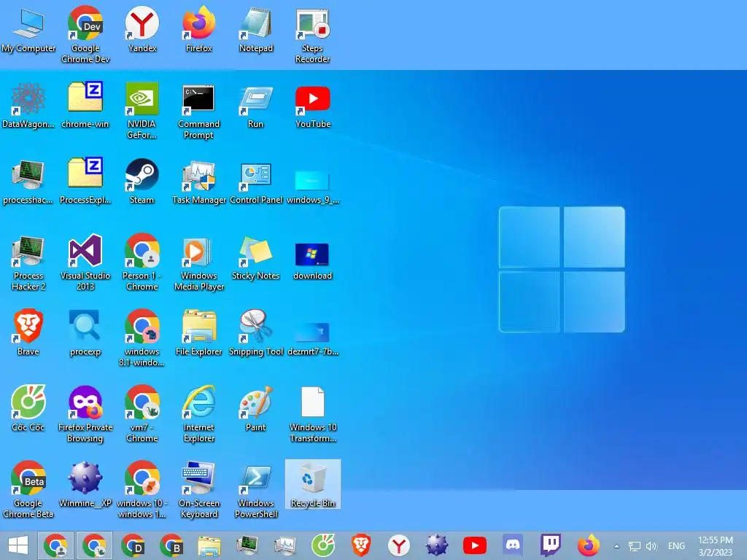Select the download image file icon

pos(312,260)
